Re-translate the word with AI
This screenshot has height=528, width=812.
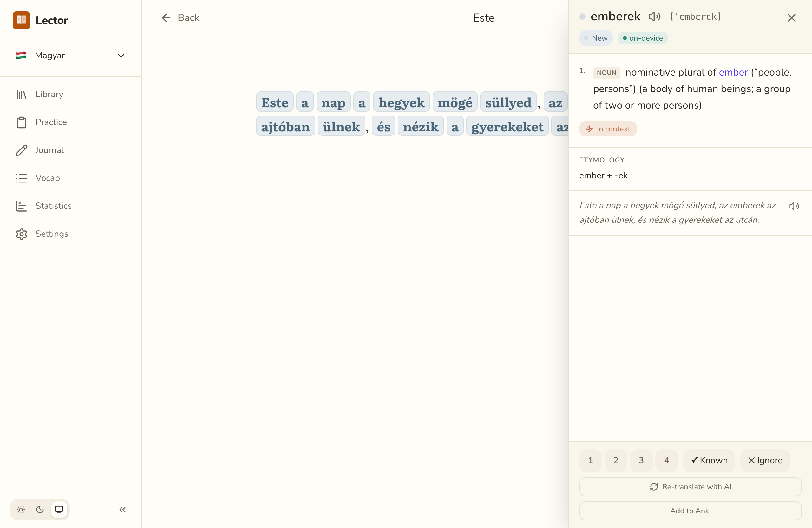coord(690,487)
